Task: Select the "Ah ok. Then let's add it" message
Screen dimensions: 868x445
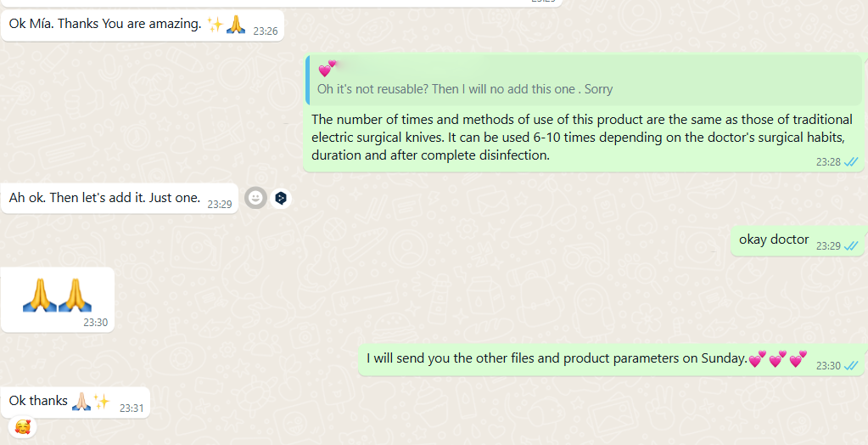Action: point(120,198)
